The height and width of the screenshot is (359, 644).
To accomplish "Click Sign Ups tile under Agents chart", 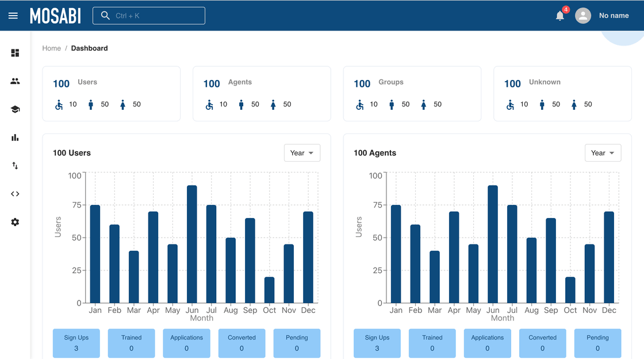I will click(x=377, y=343).
